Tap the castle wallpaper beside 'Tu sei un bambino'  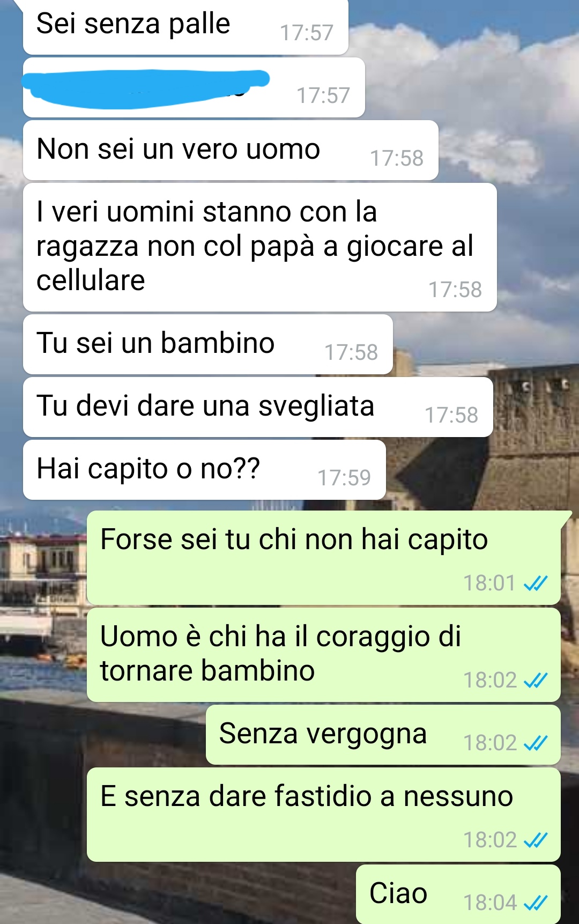pyautogui.click(x=482, y=344)
